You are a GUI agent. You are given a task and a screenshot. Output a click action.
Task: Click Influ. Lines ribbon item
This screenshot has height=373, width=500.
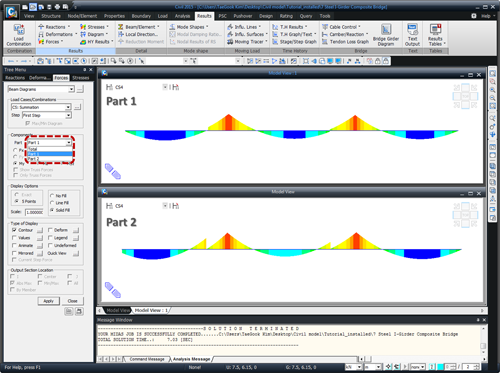click(244, 27)
